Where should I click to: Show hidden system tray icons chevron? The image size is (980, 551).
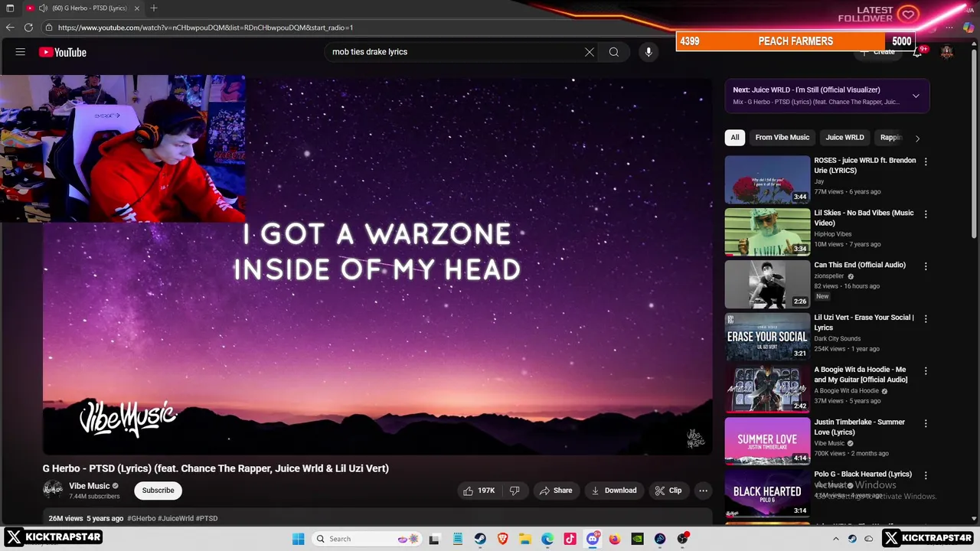[x=835, y=539]
